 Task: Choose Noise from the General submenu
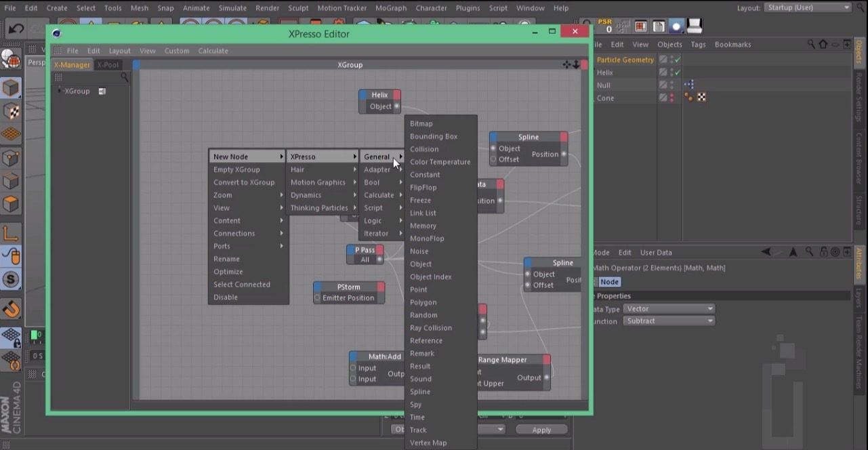(x=440, y=251)
